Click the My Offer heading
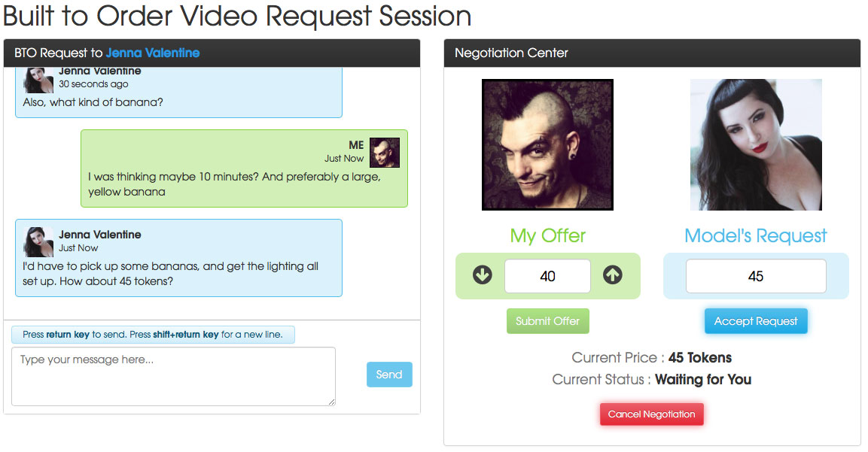The height and width of the screenshot is (452, 868). click(x=547, y=235)
